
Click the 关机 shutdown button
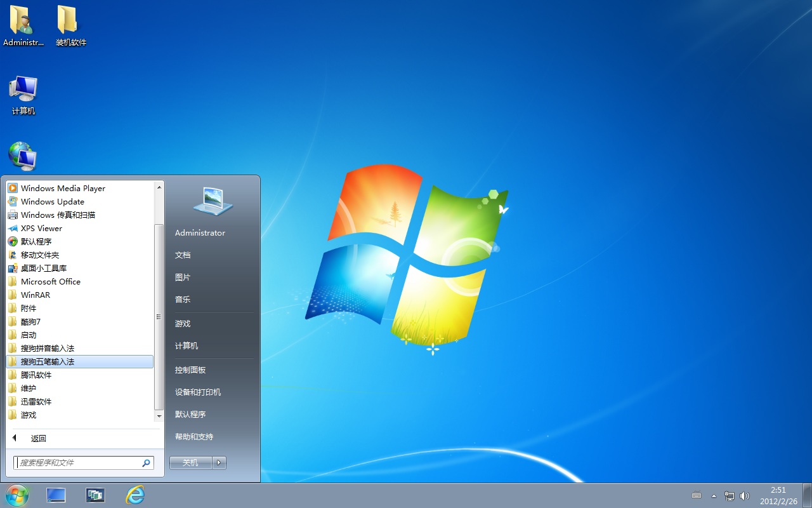pos(190,462)
